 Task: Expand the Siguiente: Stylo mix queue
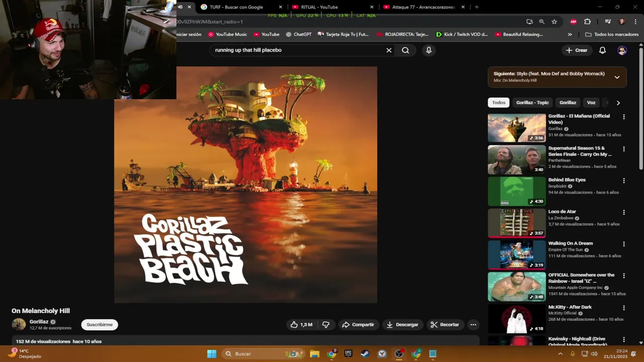(617, 77)
